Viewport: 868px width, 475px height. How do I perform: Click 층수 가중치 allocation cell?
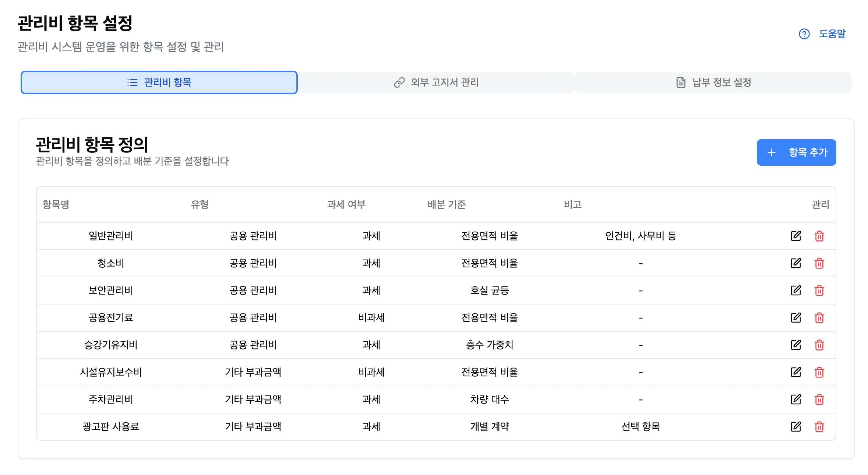[x=490, y=345]
